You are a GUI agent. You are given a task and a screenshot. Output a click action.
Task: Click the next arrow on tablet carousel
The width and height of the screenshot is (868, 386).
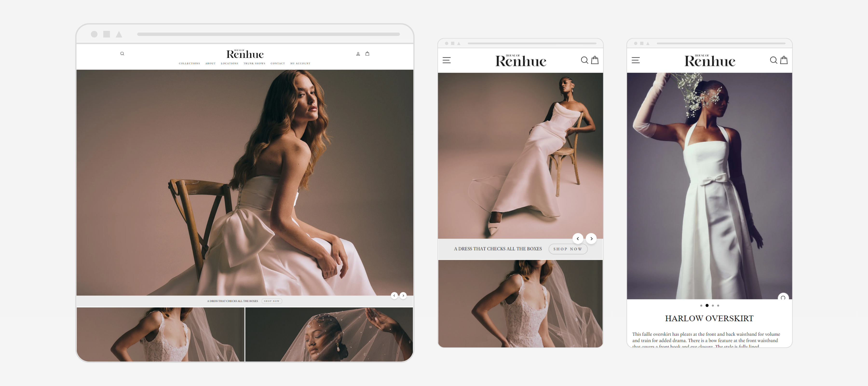pyautogui.click(x=591, y=239)
